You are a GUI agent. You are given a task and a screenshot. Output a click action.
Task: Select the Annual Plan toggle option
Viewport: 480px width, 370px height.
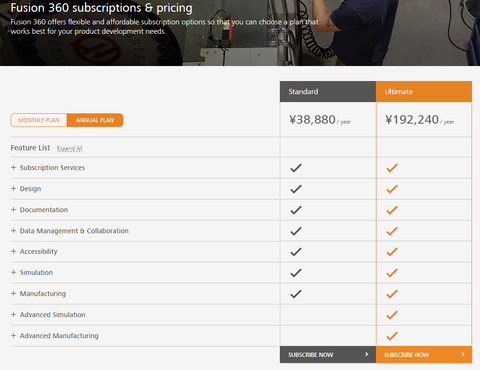[95, 120]
